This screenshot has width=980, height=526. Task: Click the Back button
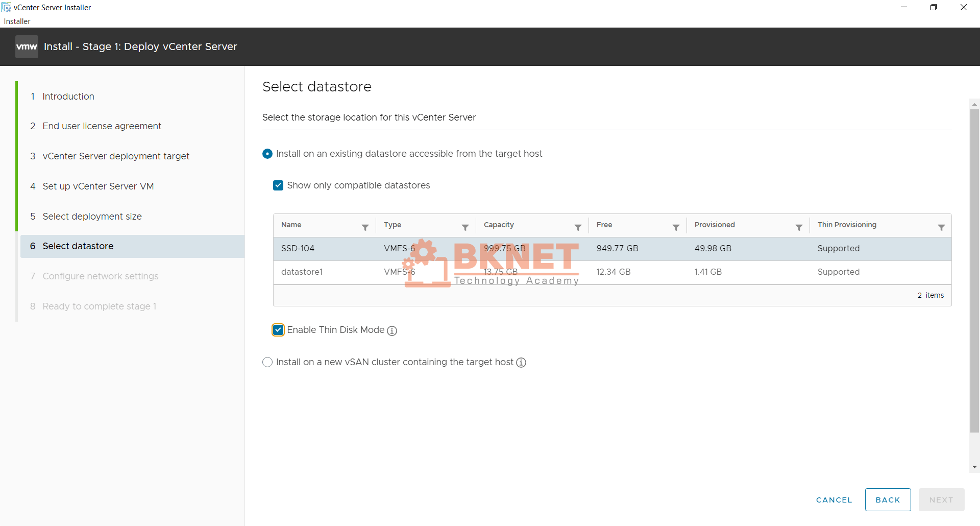[888, 499]
